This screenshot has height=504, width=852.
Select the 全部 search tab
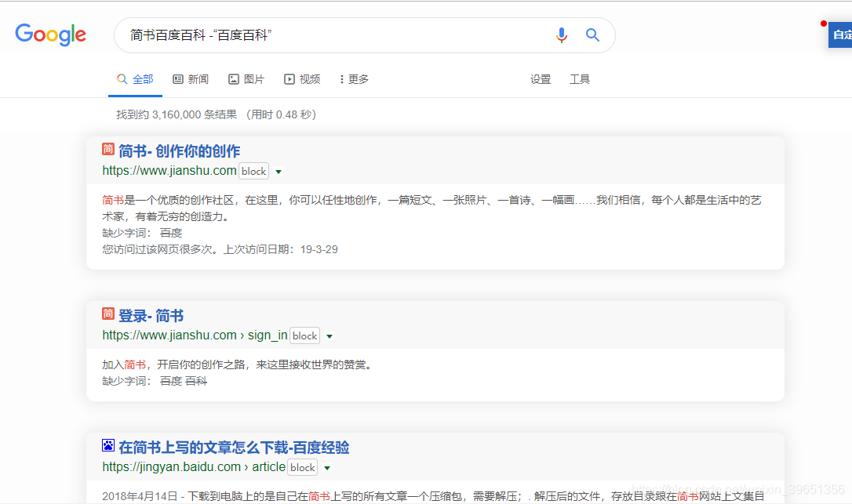(x=135, y=79)
